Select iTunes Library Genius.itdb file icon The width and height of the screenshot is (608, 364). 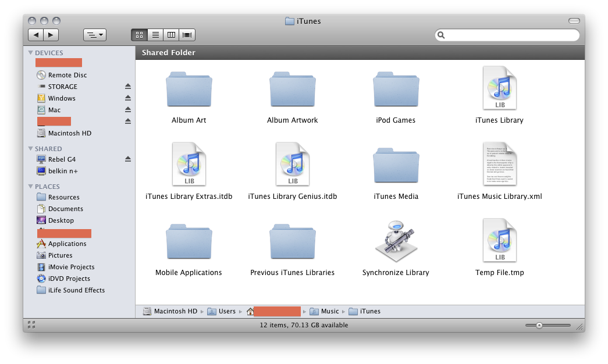[x=293, y=164]
